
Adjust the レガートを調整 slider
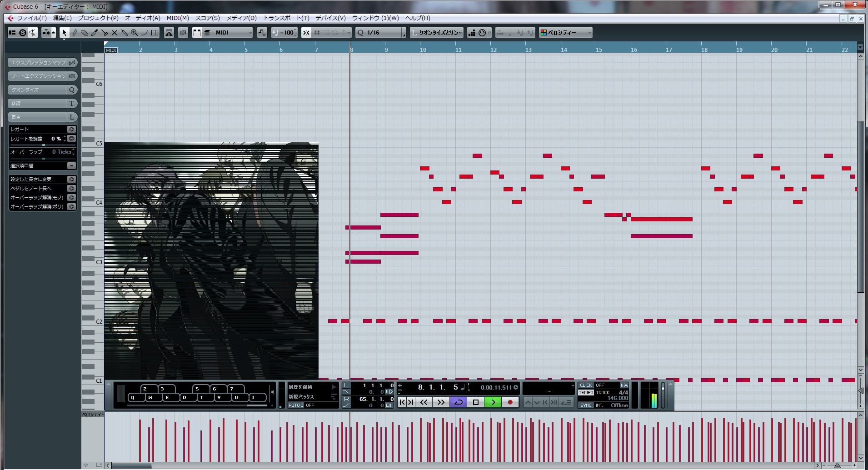pyautogui.click(x=43, y=145)
